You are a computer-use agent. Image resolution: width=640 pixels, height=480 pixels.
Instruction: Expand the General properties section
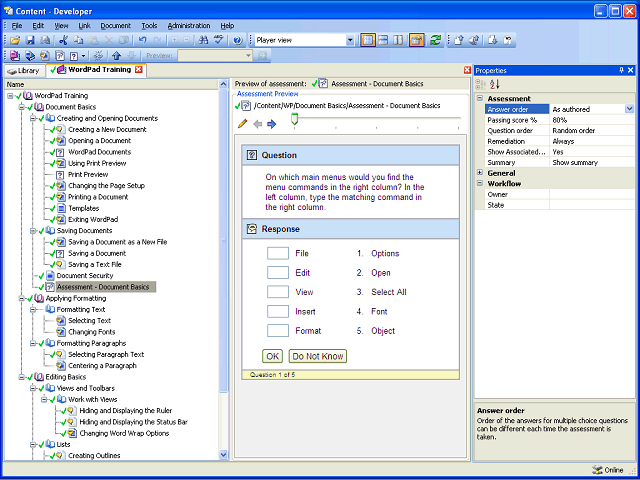pos(480,173)
